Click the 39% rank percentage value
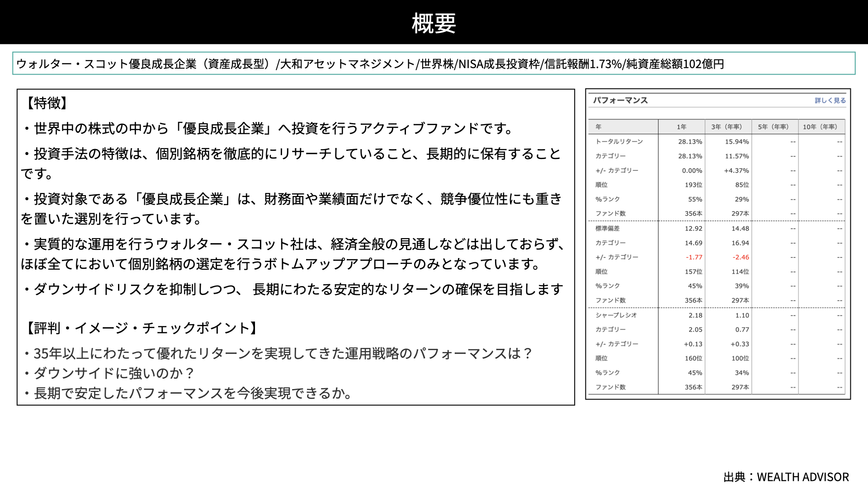The height and width of the screenshot is (488, 868). (742, 286)
